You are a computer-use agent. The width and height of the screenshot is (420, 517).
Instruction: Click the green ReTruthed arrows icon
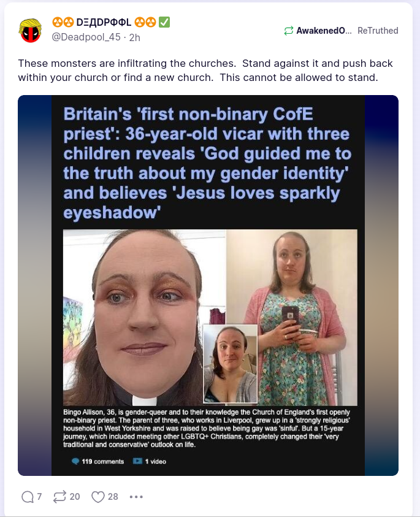pyautogui.click(x=288, y=31)
